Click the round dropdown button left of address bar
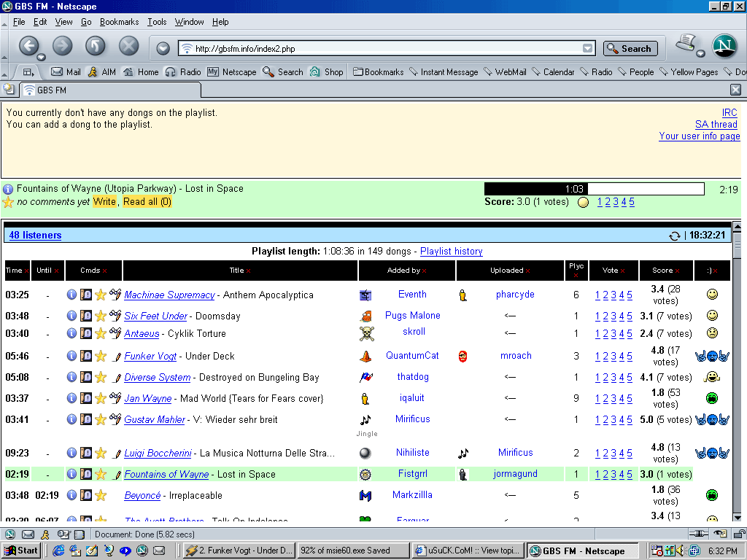The height and width of the screenshot is (560, 747). [x=163, y=48]
